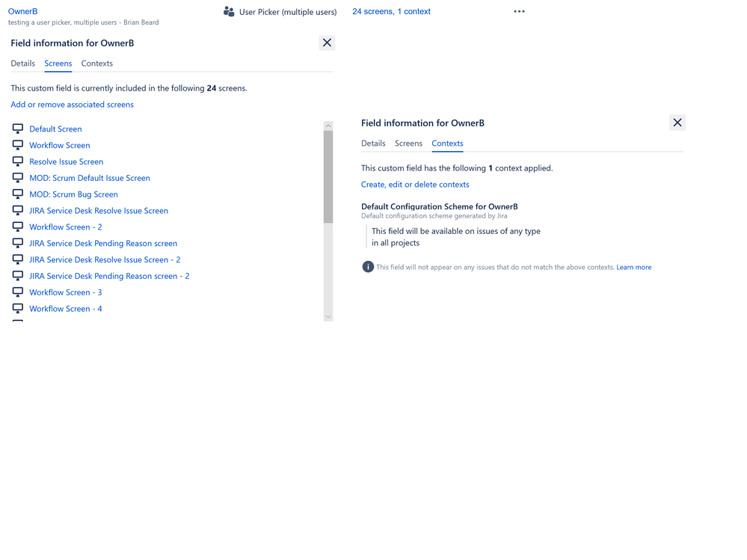
Task: Open the Contexts tab in the left dialog
Action: tap(96, 64)
